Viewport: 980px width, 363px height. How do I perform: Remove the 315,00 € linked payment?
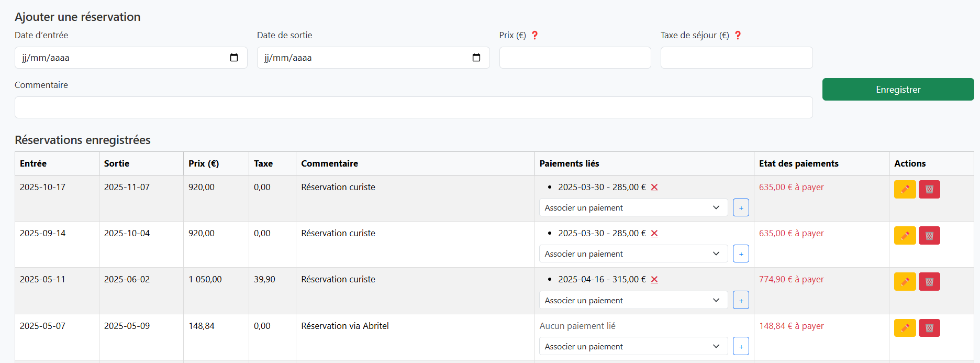pyautogui.click(x=654, y=280)
